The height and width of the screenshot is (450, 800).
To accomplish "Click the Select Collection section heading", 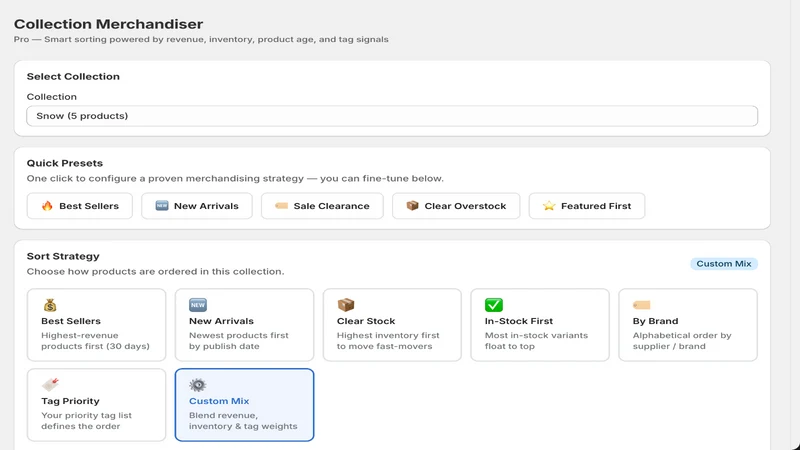I will (73, 77).
